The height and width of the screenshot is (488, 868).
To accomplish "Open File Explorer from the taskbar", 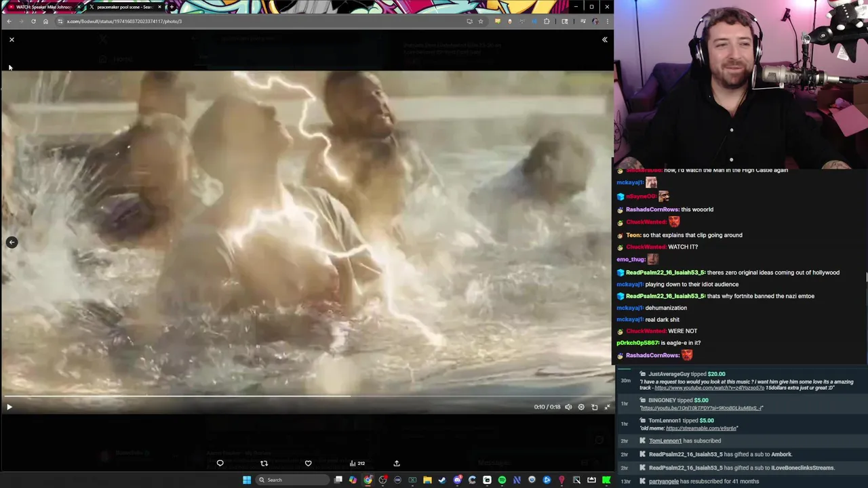I will [x=427, y=480].
